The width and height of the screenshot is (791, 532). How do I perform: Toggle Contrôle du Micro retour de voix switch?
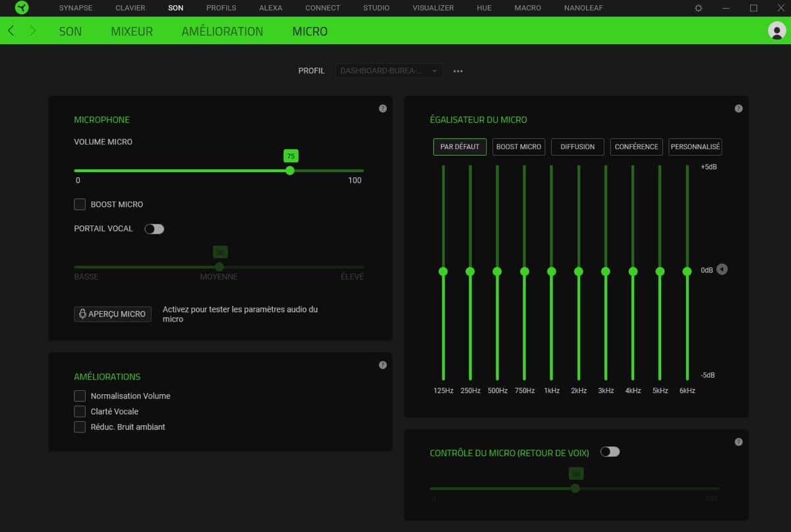click(x=610, y=452)
